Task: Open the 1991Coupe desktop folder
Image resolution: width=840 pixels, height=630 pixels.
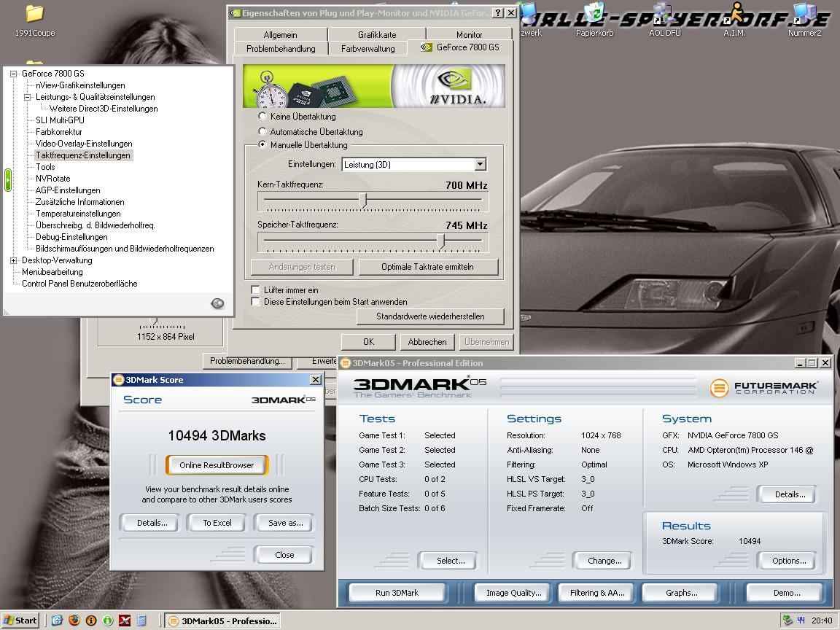Action: click(x=34, y=15)
